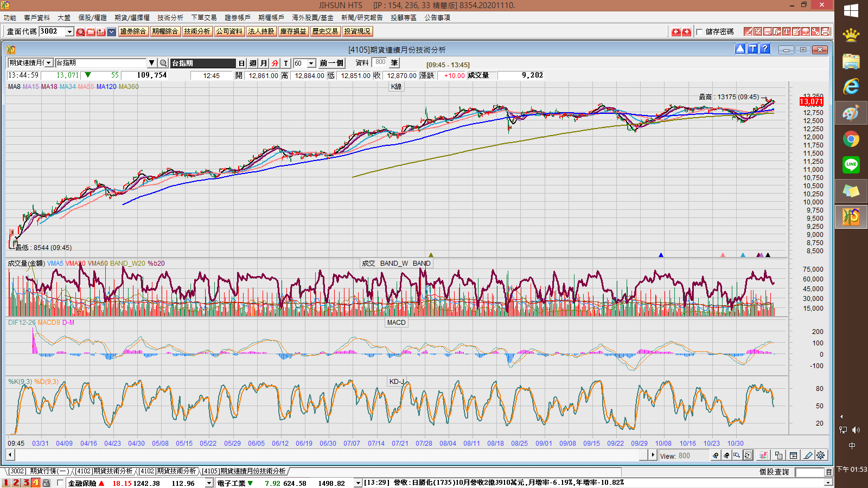Switch to the [4105]期貨連續月份技術分析 tab

(244, 471)
